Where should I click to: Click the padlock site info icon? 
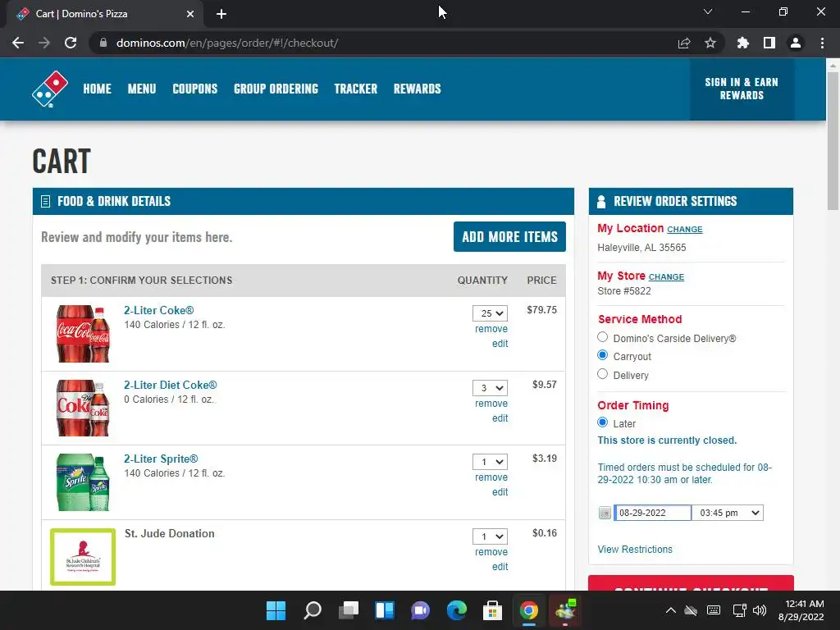pos(103,43)
